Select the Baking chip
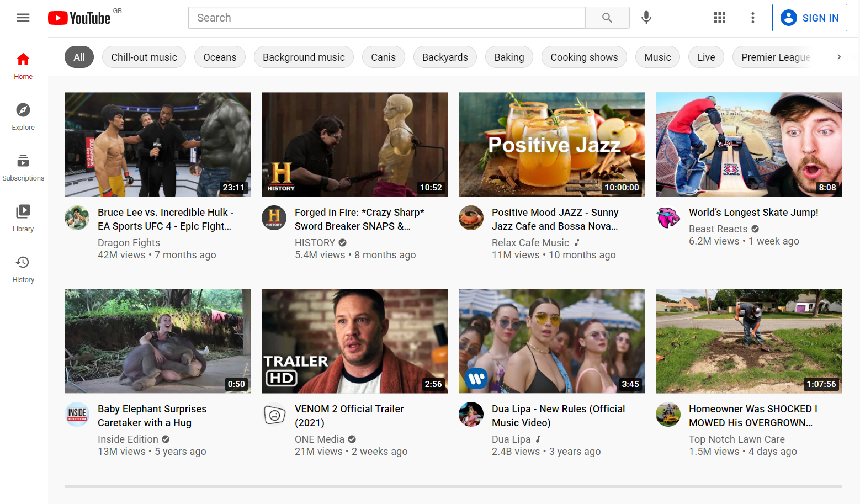 tap(509, 57)
